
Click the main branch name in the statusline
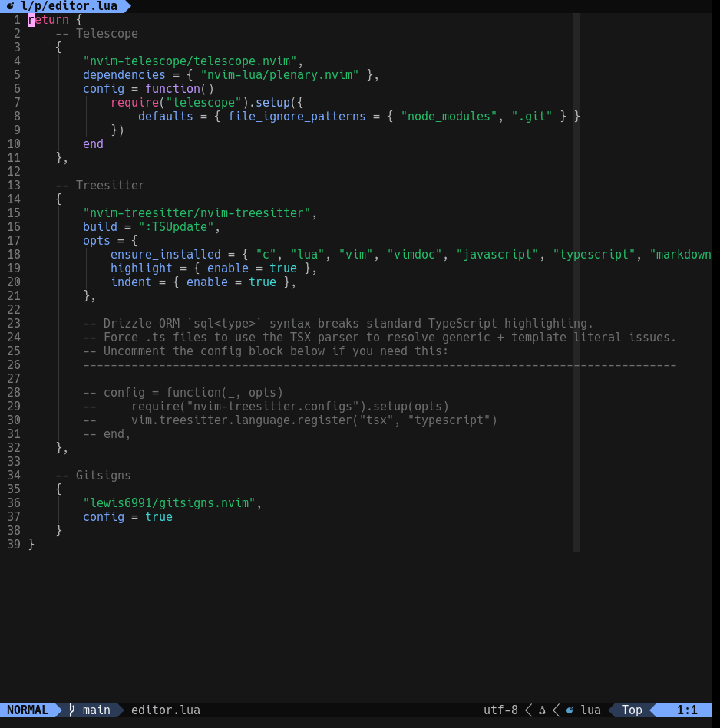click(x=97, y=710)
